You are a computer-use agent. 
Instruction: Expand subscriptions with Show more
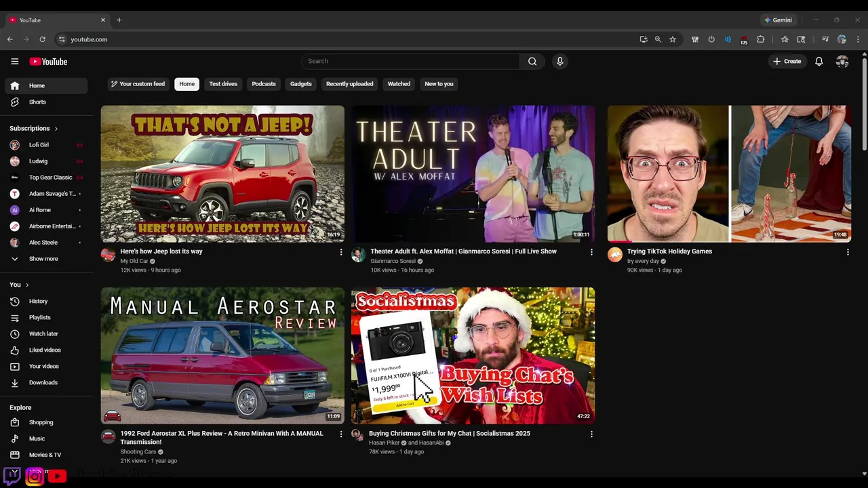pyautogui.click(x=46, y=259)
